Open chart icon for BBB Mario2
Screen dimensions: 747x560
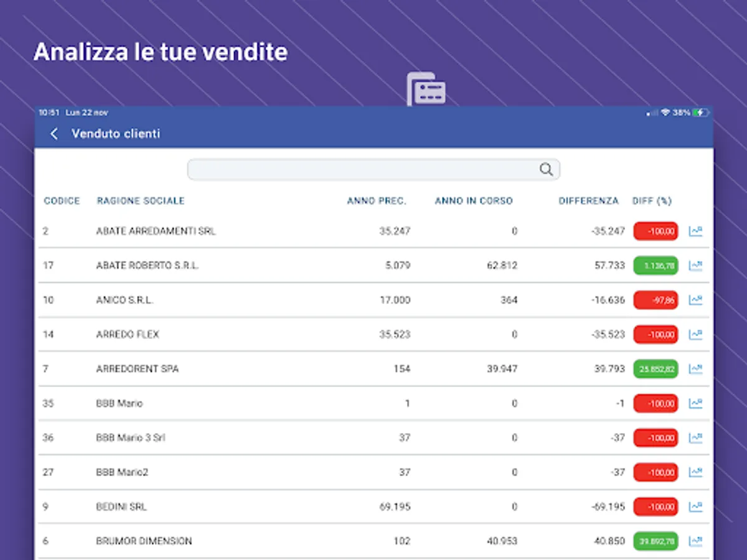(695, 472)
